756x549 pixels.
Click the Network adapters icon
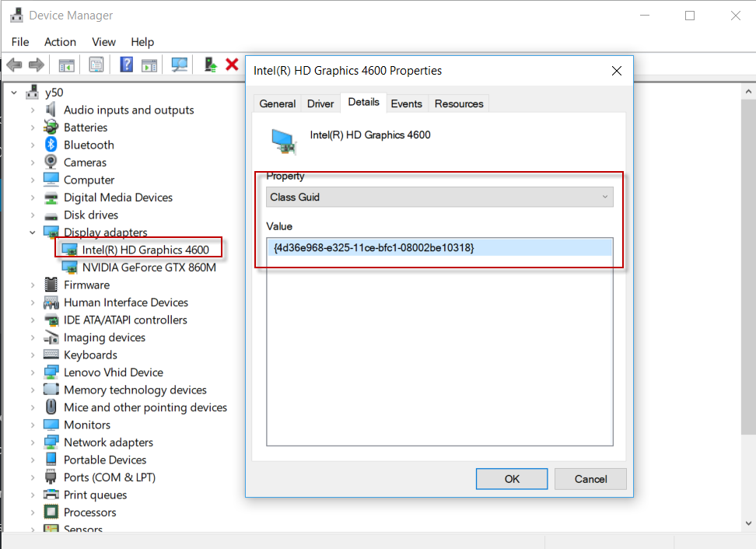(51, 442)
